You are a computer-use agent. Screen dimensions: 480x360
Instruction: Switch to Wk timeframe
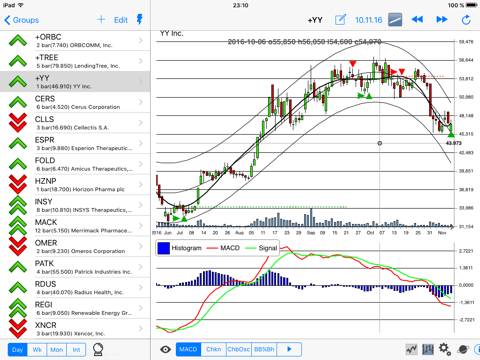coord(37,350)
